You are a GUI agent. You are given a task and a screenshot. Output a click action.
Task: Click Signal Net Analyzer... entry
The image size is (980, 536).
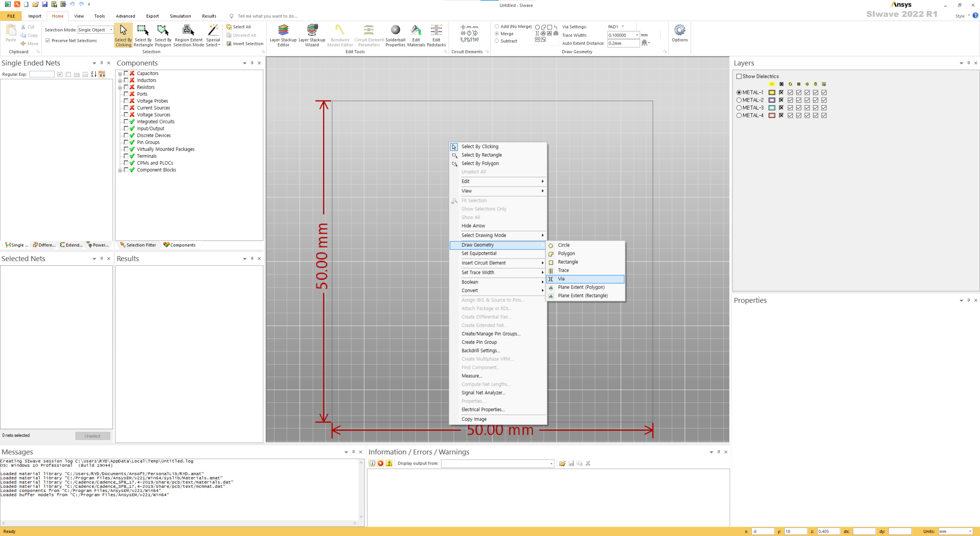[x=498, y=393]
